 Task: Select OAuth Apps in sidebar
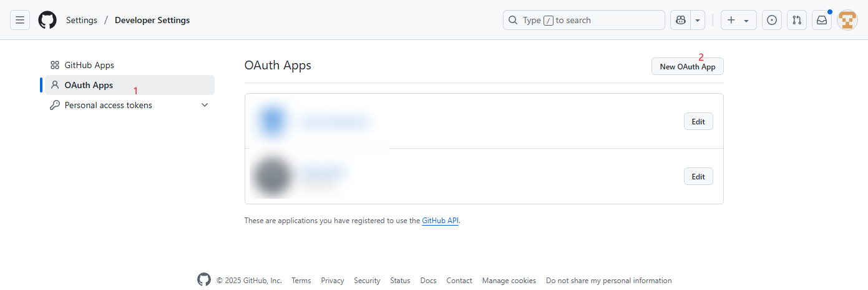(x=89, y=85)
